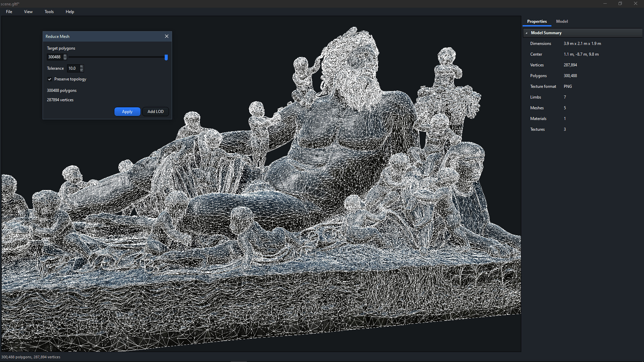Click the Add LOD button
The image size is (644, 362).
tap(155, 112)
